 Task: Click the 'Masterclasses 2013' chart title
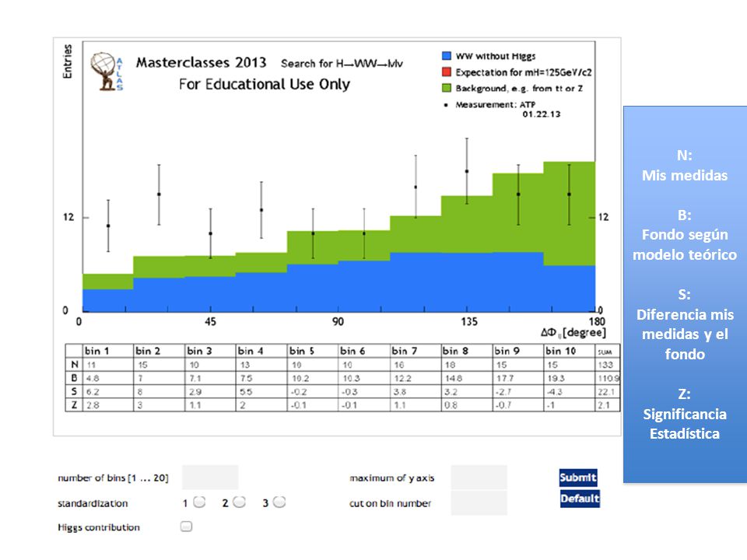click(x=201, y=62)
